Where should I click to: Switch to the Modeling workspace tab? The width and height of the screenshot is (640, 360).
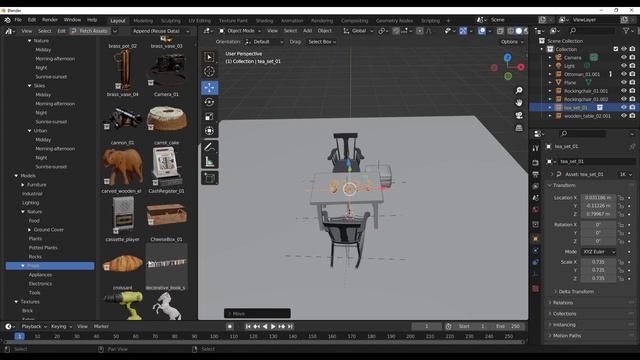143,21
